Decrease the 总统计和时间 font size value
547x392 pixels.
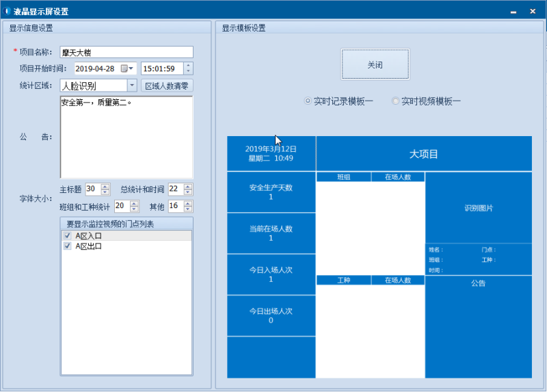(x=188, y=192)
